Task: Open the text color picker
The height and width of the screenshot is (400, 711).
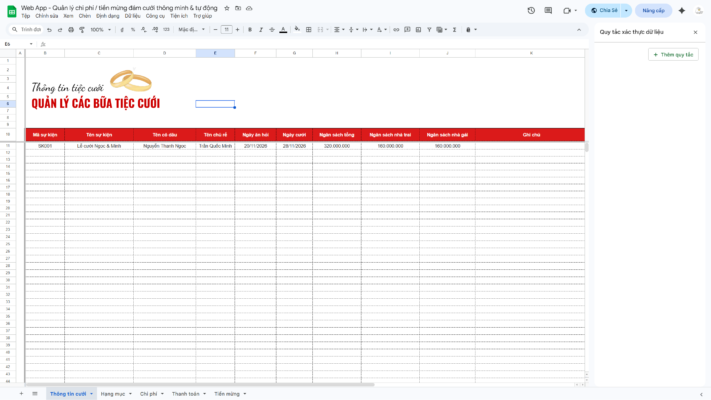Action: (283, 29)
